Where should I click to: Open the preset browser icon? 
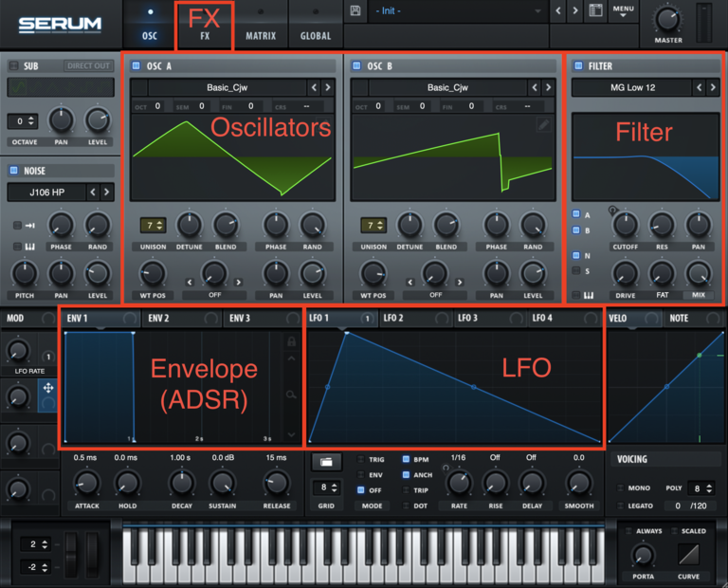click(x=595, y=10)
